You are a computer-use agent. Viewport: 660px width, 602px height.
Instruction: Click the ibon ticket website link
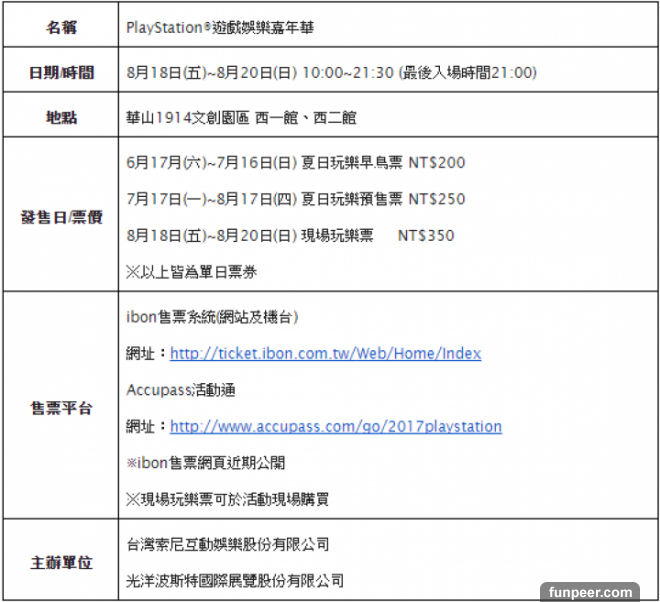325,354
